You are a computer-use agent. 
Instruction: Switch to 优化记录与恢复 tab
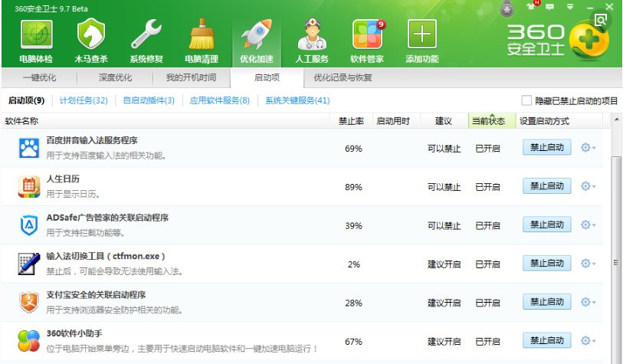click(x=343, y=77)
